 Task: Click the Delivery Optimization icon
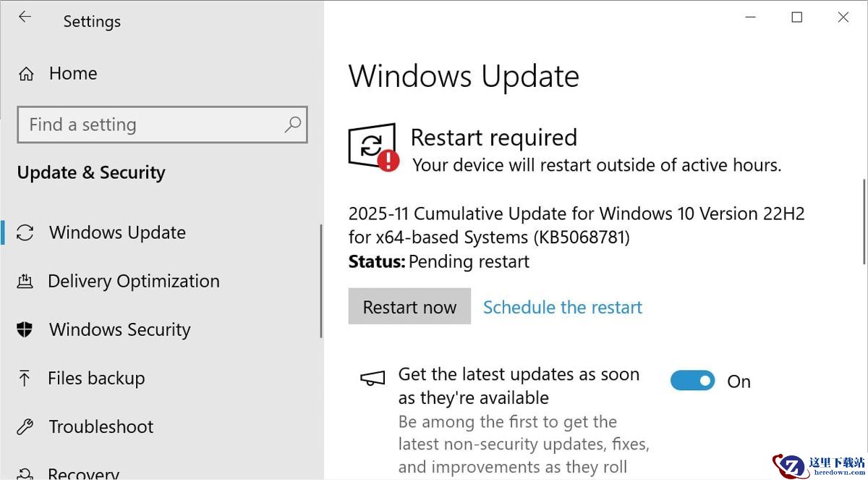(25, 281)
